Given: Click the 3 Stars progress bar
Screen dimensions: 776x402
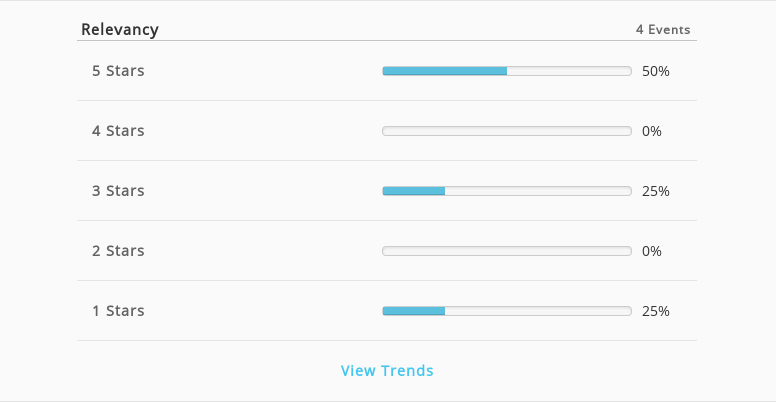Looking at the screenshot, I should tap(507, 191).
